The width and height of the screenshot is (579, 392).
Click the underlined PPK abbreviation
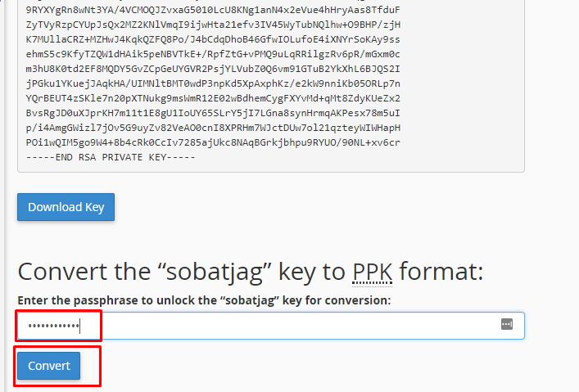372,272
